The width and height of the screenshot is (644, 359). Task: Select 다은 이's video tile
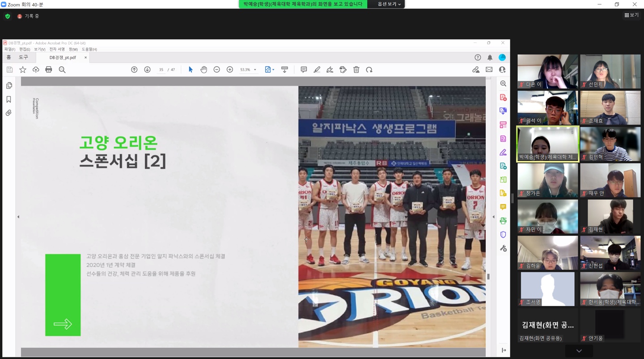(x=548, y=72)
